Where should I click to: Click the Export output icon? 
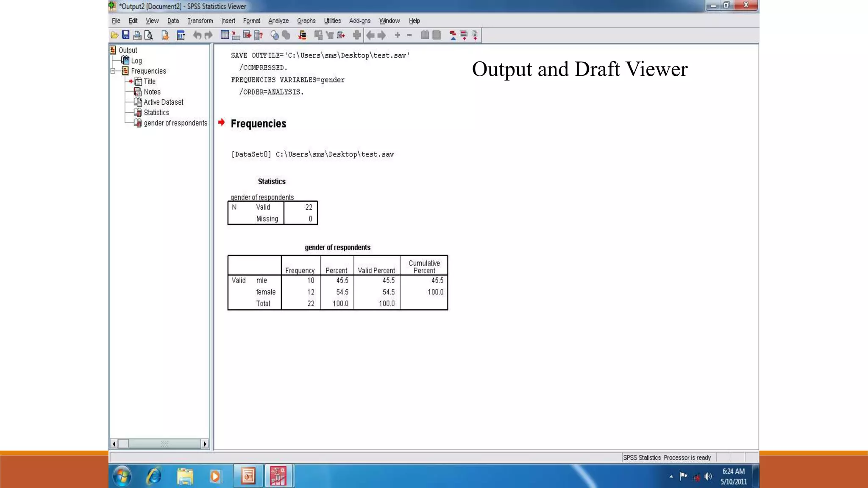(165, 36)
